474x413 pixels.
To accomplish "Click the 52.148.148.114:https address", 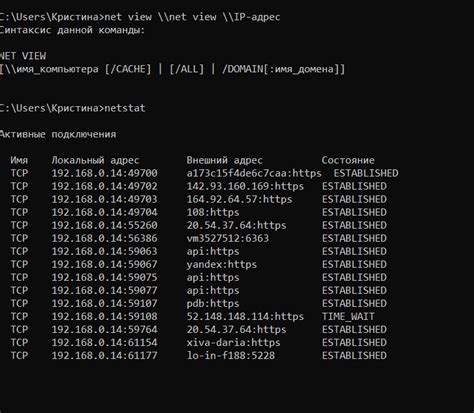I will coord(245,316).
